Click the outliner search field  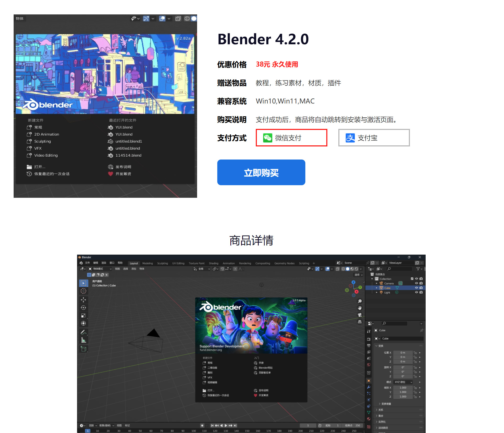[399, 269]
